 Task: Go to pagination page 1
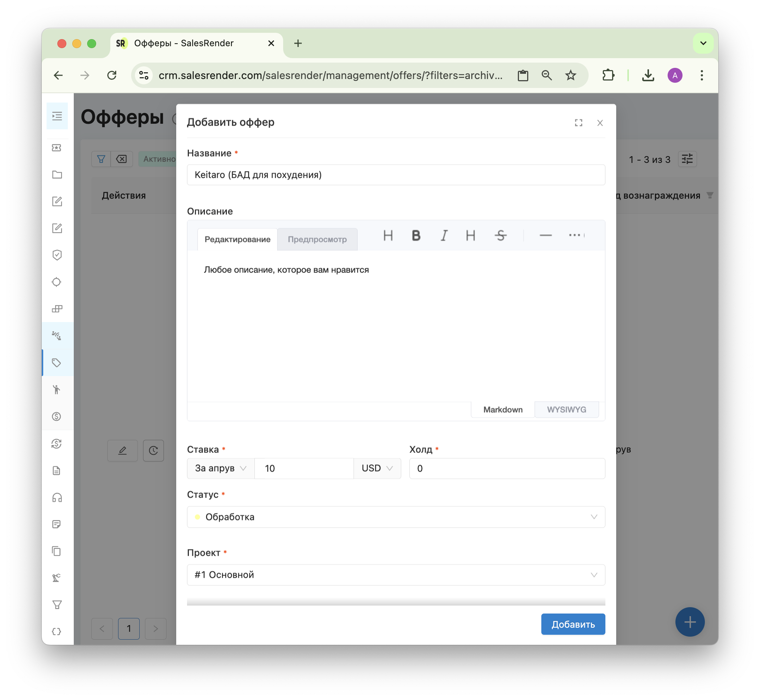click(x=129, y=629)
